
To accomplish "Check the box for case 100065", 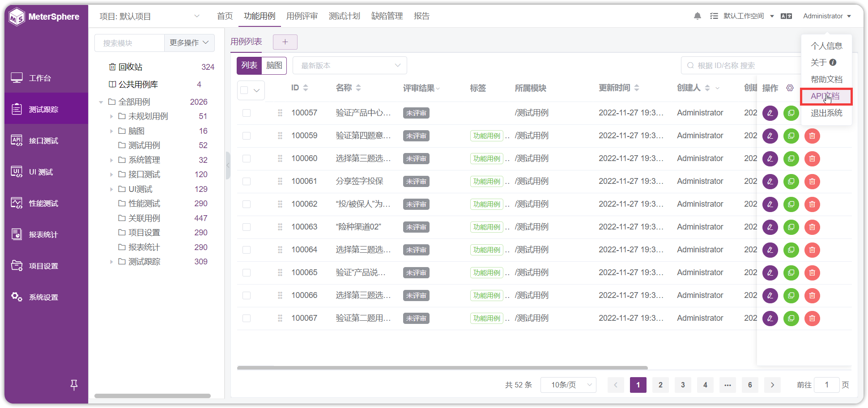I will click(x=247, y=272).
